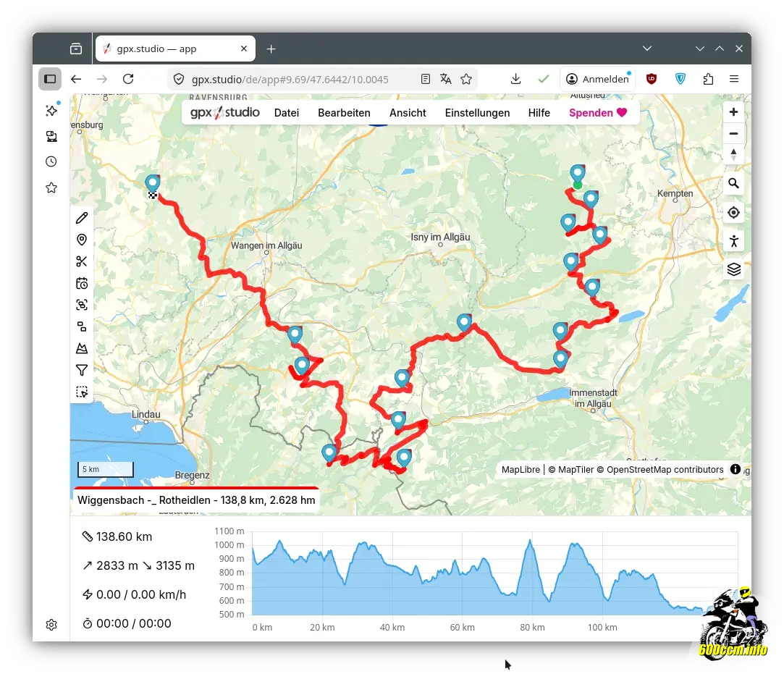Open the Ansicht menu
The image size is (784, 674).
[x=408, y=113]
